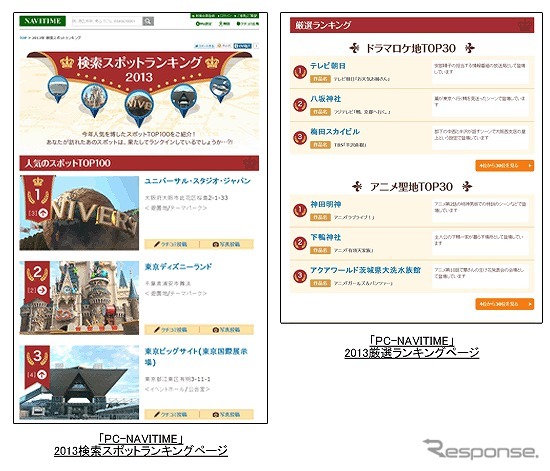Open the 八坂神社 ranking entry

click(x=326, y=99)
